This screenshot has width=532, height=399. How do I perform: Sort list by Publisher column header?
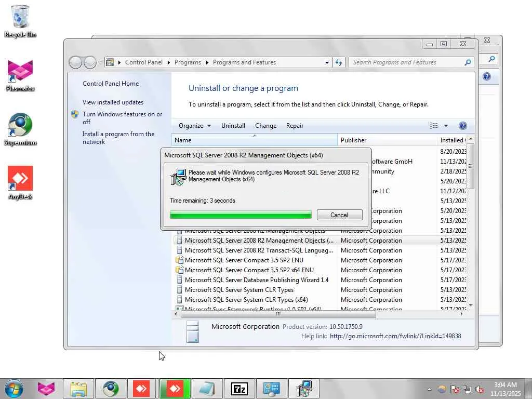(387, 140)
